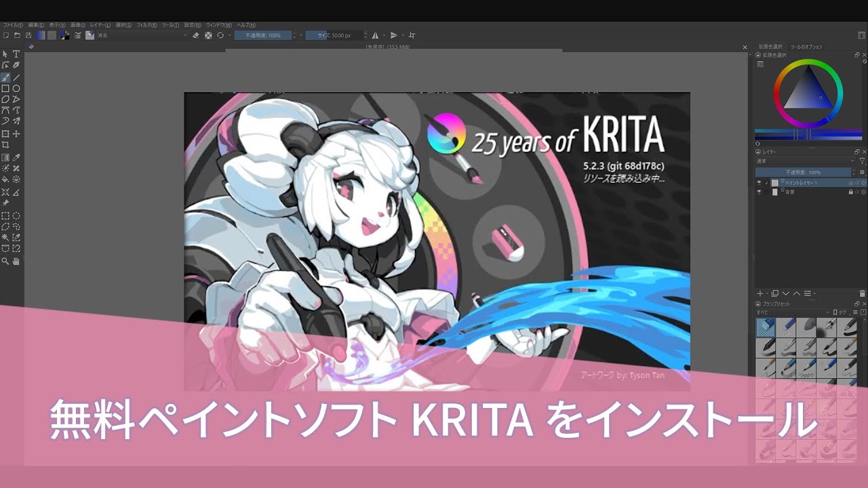The height and width of the screenshot is (488, 868).
Task: Delete a layer using the trash button
Action: [x=861, y=293]
